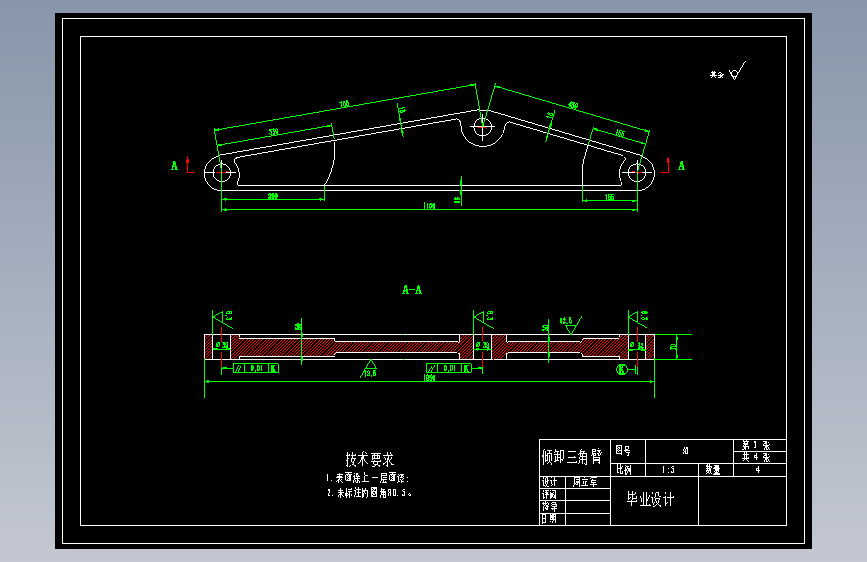867x562 pixels.
Task: Click the middle parallelism tolerance frame 0.01
Action: click(448, 368)
